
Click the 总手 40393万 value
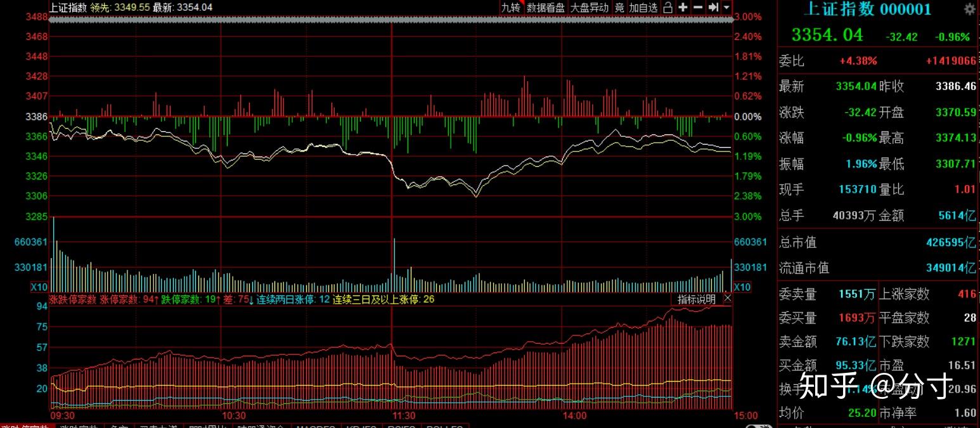pyautogui.click(x=854, y=216)
